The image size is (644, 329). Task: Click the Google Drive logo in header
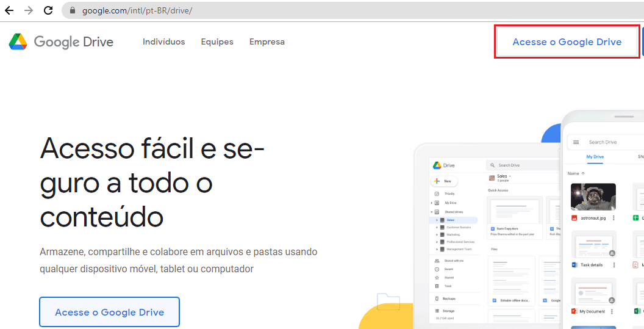point(61,42)
